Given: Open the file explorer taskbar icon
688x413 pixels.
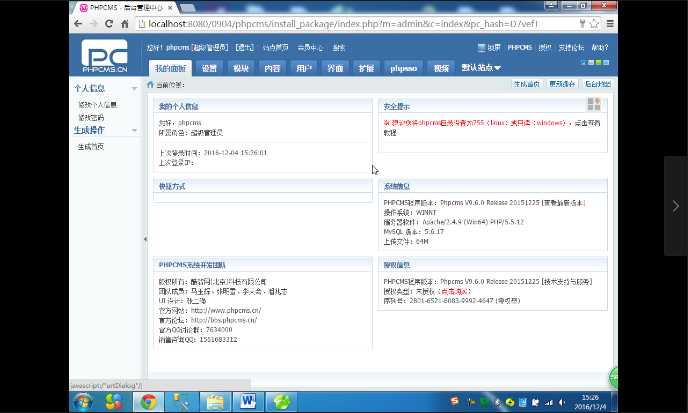Looking at the screenshot, I should point(215,402).
